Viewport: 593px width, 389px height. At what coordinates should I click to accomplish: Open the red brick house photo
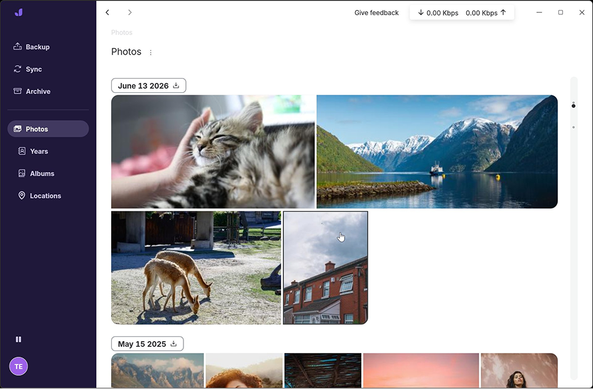[326, 268]
